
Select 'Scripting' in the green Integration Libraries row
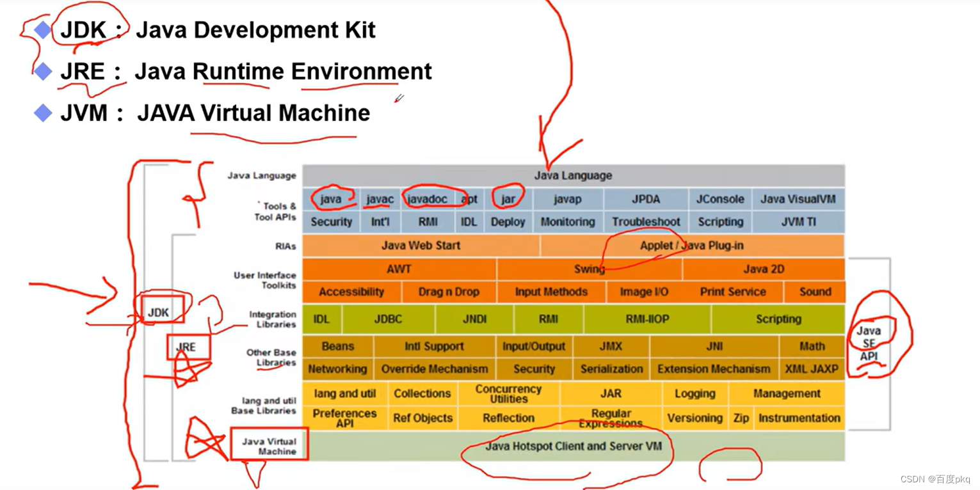pos(778,319)
